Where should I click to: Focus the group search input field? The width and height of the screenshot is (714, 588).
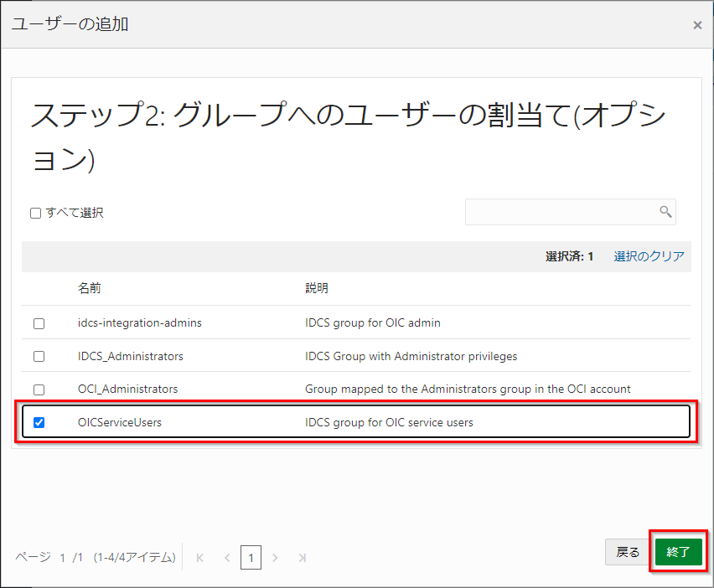coord(561,212)
